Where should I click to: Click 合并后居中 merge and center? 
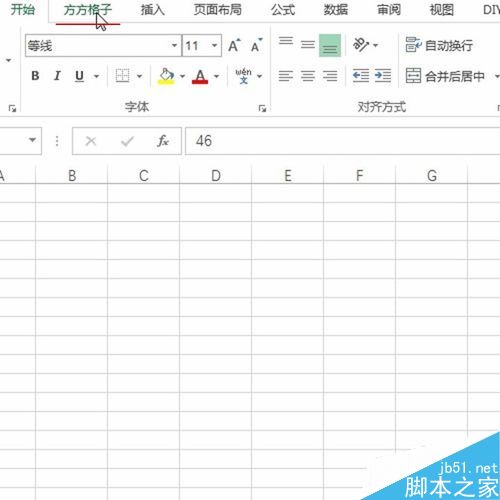tap(445, 76)
